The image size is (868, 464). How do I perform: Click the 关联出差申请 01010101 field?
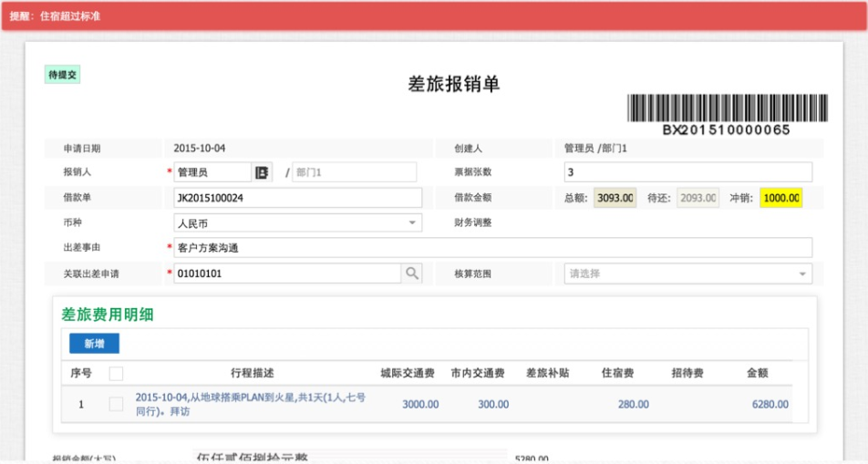287,273
